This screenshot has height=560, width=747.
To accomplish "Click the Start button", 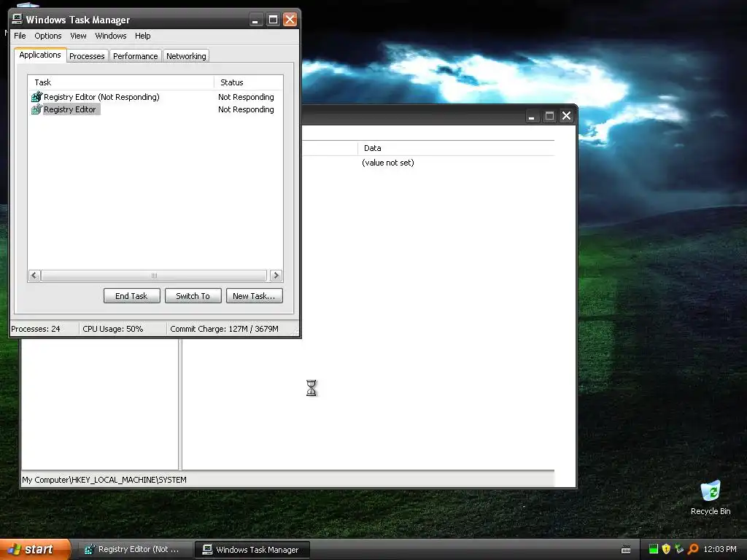I will (35, 550).
